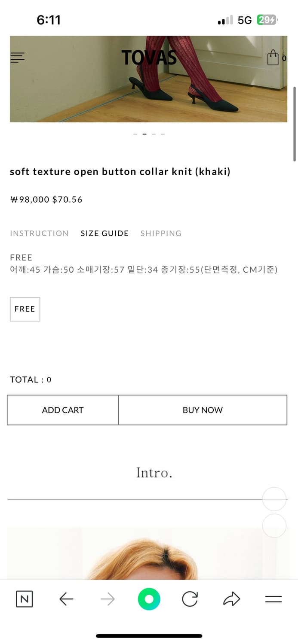Open the SHIPPING information tab
This screenshot has height=644, width=298.
coord(161,233)
